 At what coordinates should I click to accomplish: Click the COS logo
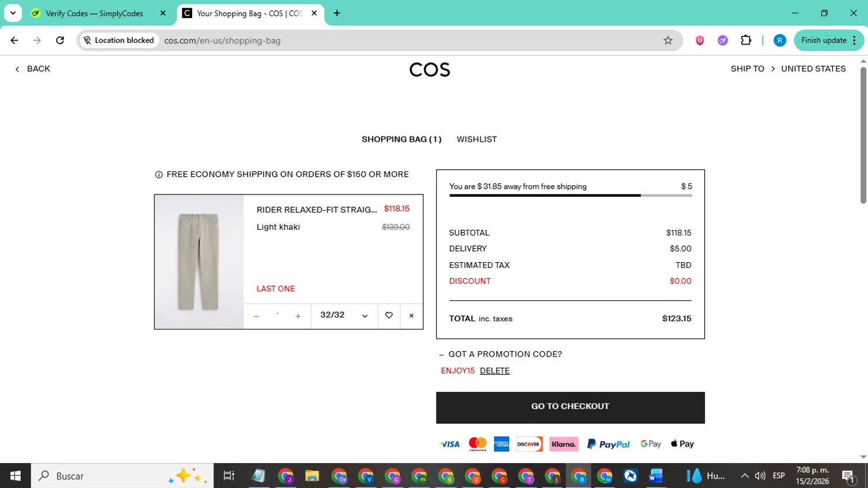[x=429, y=70]
